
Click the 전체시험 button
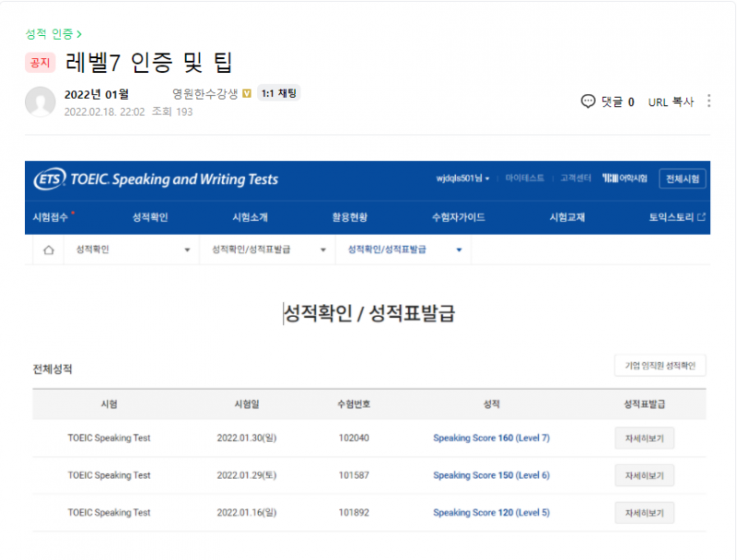pos(683,179)
